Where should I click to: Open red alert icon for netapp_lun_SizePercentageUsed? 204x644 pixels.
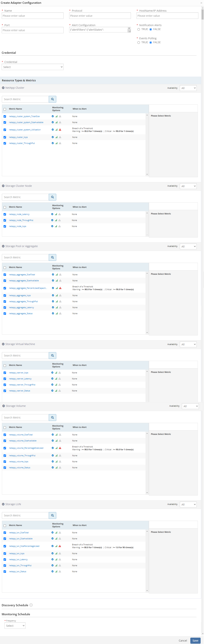[x=60, y=546]
